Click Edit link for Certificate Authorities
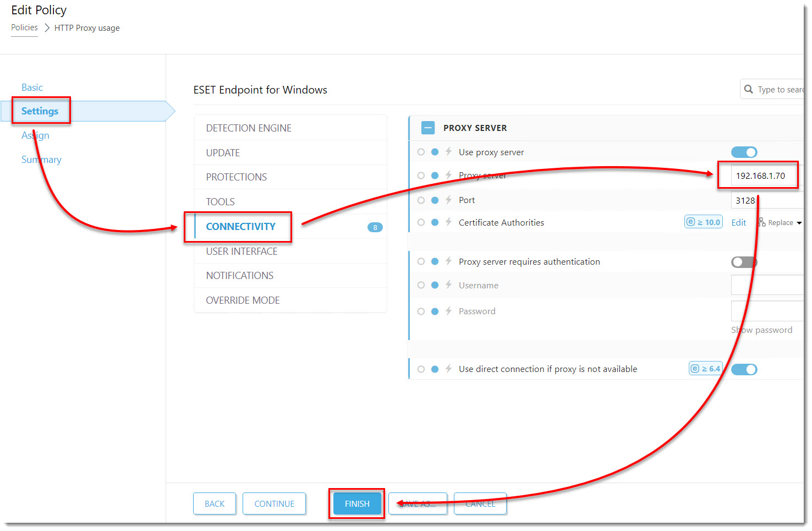Image resolution: width=812 pixels, height=531 pixels. coord(739,222)
